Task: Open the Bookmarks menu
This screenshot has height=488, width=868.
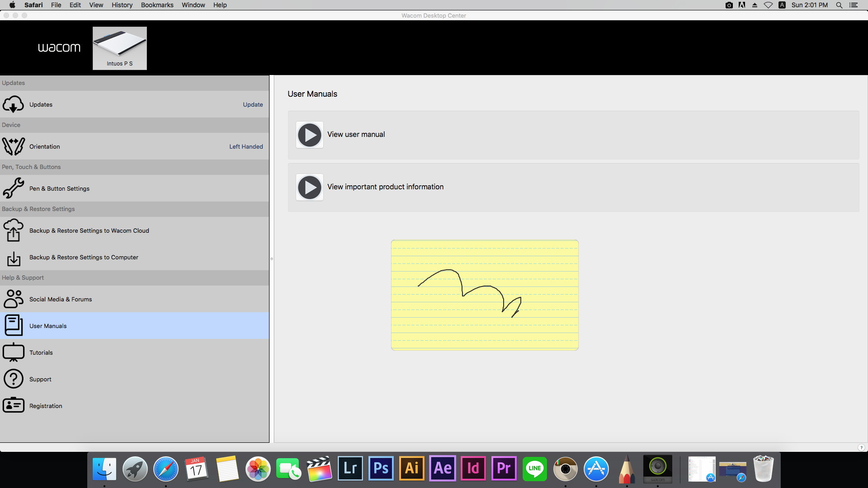Action: pos(157,5)
